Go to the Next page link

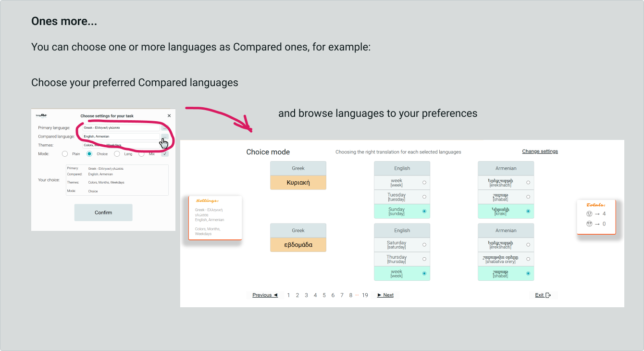coord(385,295)
